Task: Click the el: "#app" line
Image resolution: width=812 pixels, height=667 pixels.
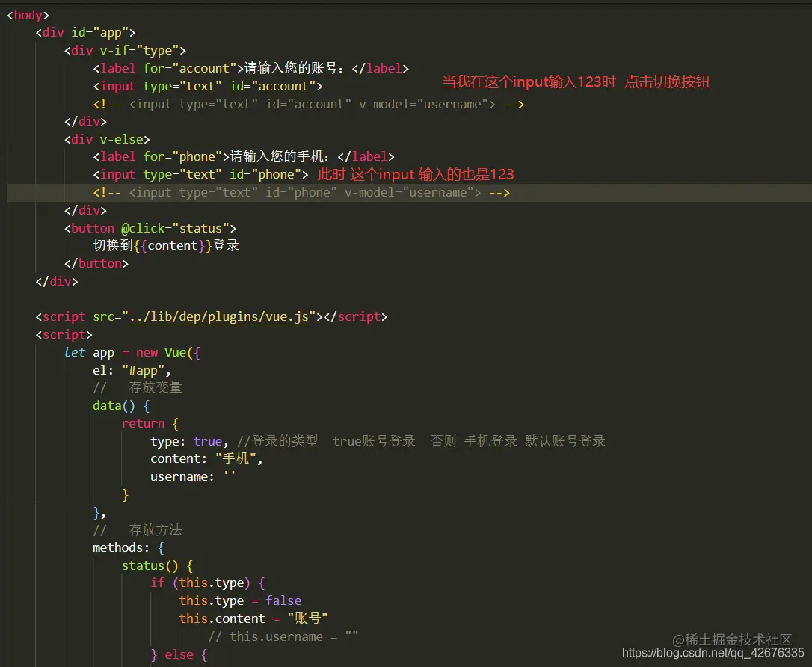Action: (x=132, y=370)
